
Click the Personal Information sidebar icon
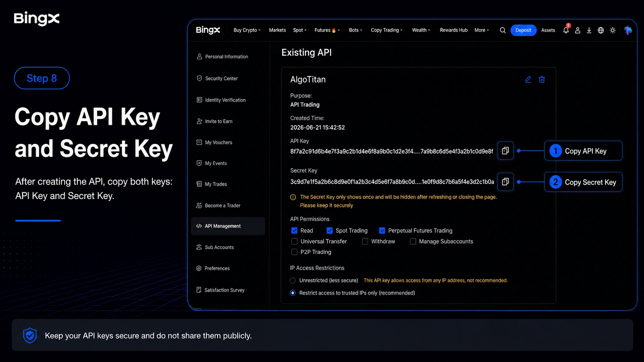pos(200,57)
